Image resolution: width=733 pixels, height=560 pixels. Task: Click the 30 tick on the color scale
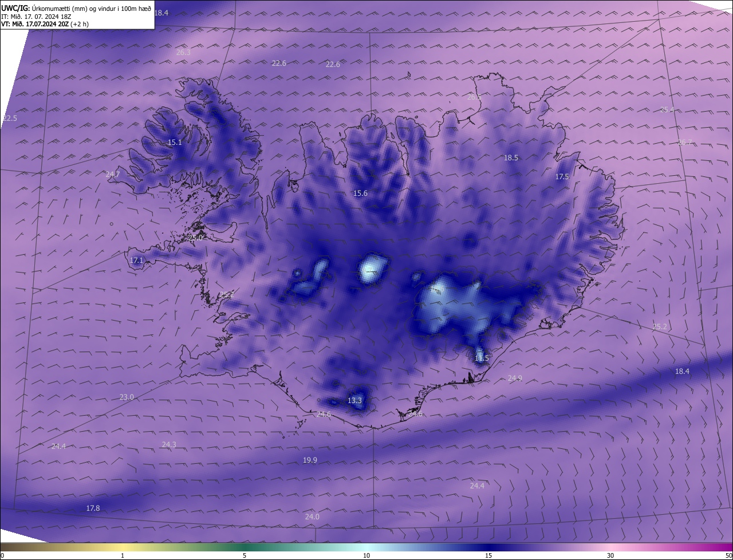click(x=610, y=555)
